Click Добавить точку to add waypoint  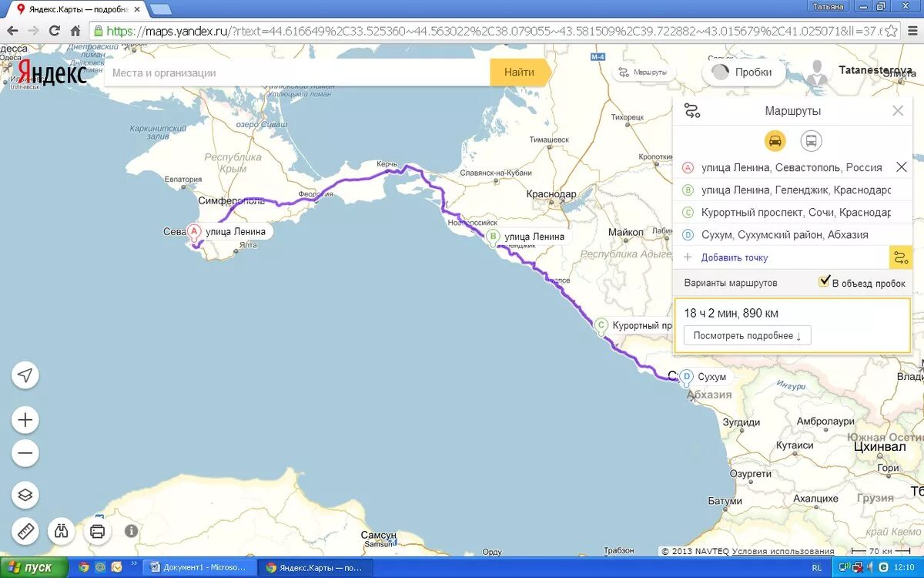click(x=735, y=257)
